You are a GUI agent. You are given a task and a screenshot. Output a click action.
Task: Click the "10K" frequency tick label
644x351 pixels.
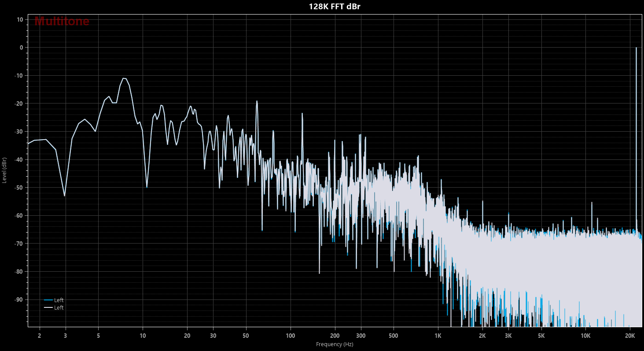coord(585,336)
